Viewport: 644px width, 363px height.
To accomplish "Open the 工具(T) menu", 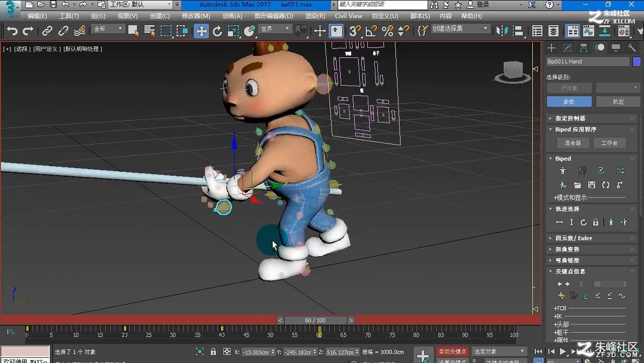I will [69, 16].
